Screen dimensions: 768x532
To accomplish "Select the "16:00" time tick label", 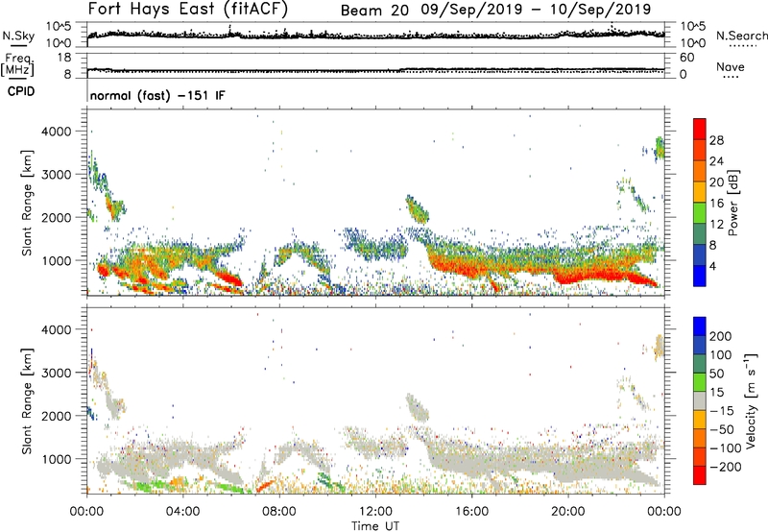I will (471, 512).
